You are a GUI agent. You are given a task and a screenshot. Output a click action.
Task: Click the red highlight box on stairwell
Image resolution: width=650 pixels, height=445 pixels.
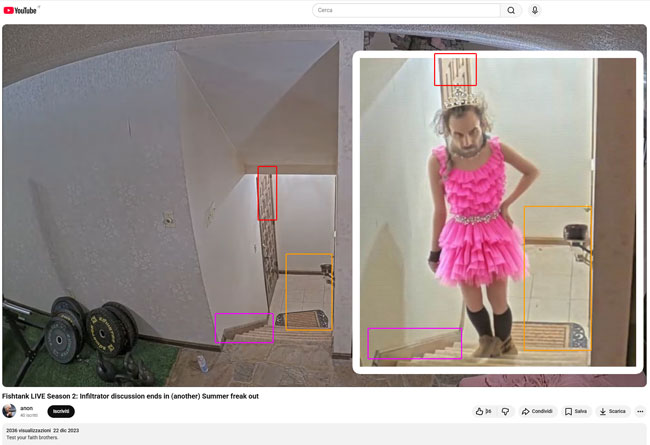[267, 193]
